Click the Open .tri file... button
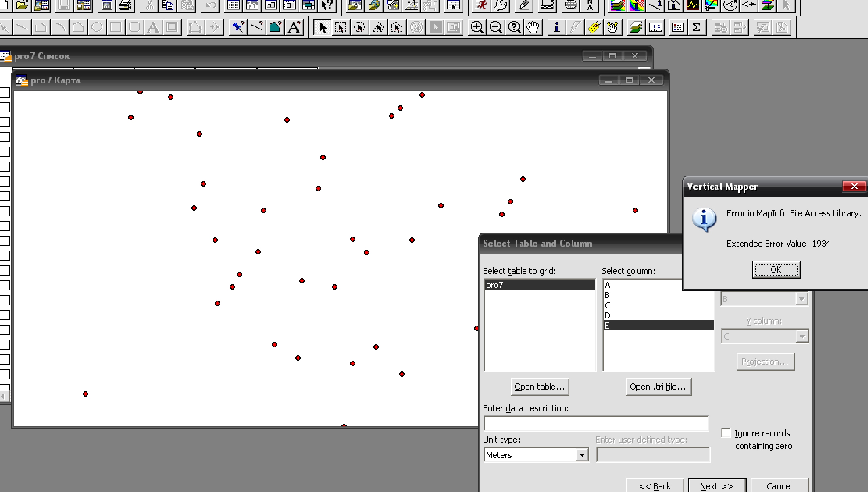The image size is (868, 492). coord(658,387)
